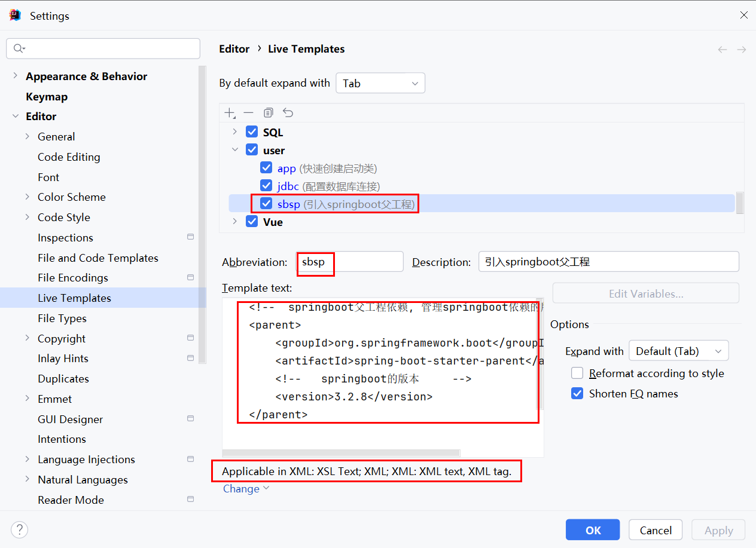Disable Shorten FQ names option

(577, 394)
